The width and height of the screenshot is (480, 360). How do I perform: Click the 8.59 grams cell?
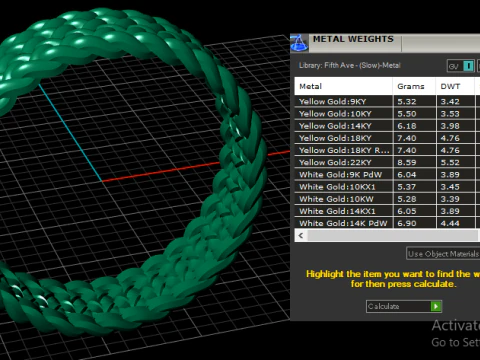pyautogui.click(x=414, y=162)
